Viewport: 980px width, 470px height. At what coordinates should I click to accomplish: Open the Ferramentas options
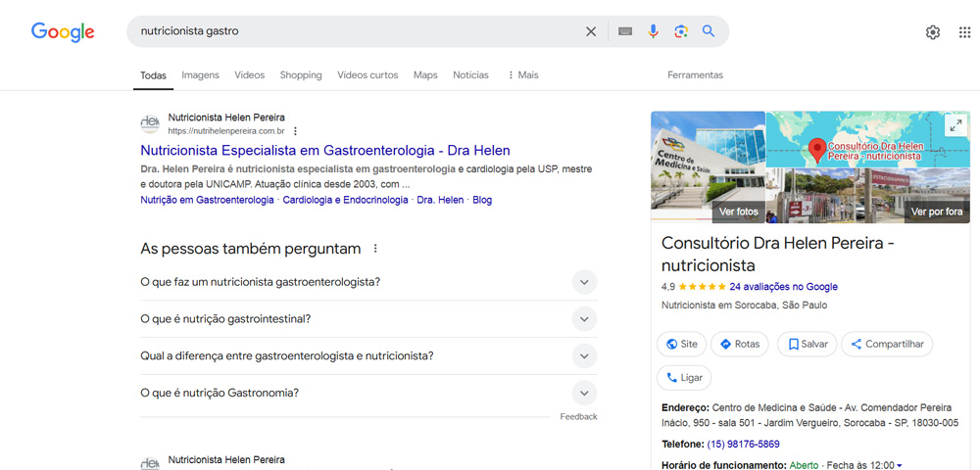coord(695,74)
